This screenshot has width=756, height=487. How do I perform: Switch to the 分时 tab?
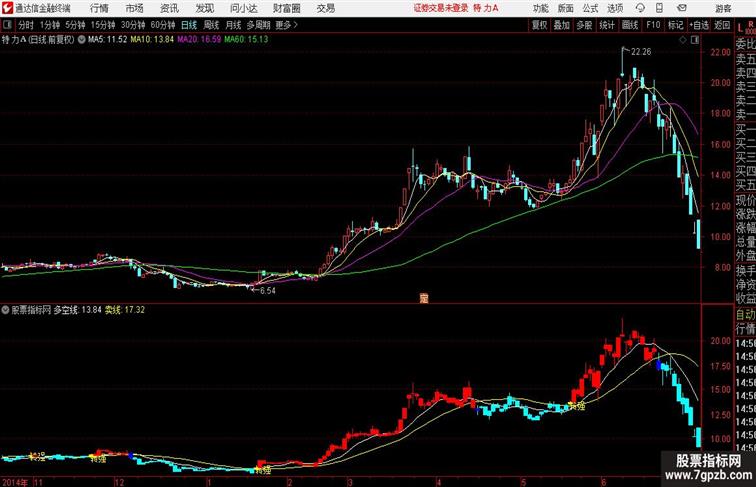point(26,25)
